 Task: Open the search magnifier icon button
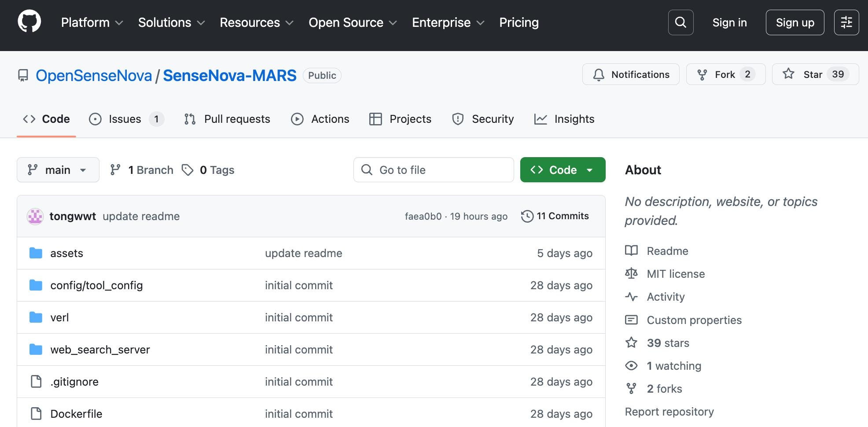[x=680, y=22]
